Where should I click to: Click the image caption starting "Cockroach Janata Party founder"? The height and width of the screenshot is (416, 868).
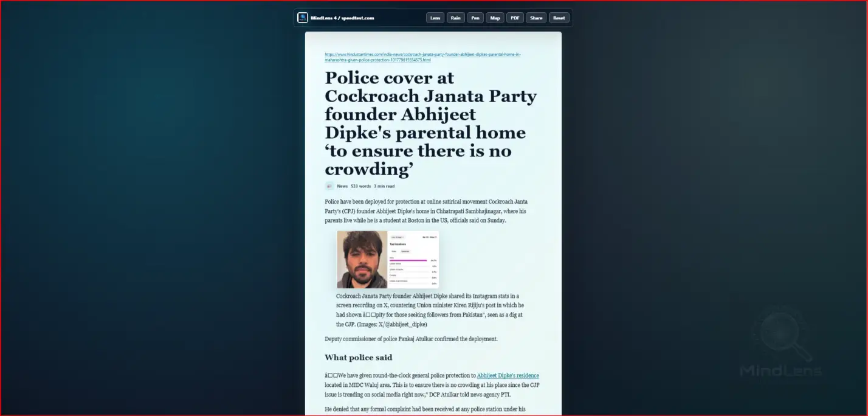[430, 310]
